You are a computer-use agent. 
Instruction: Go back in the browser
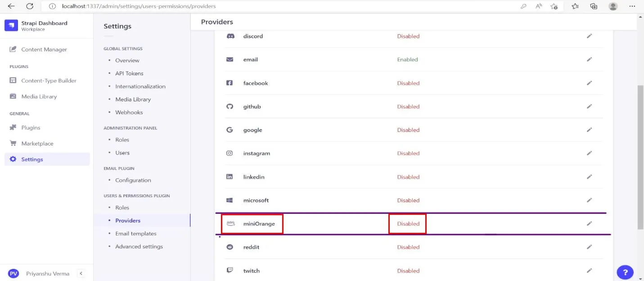click(x=11, y=6)
